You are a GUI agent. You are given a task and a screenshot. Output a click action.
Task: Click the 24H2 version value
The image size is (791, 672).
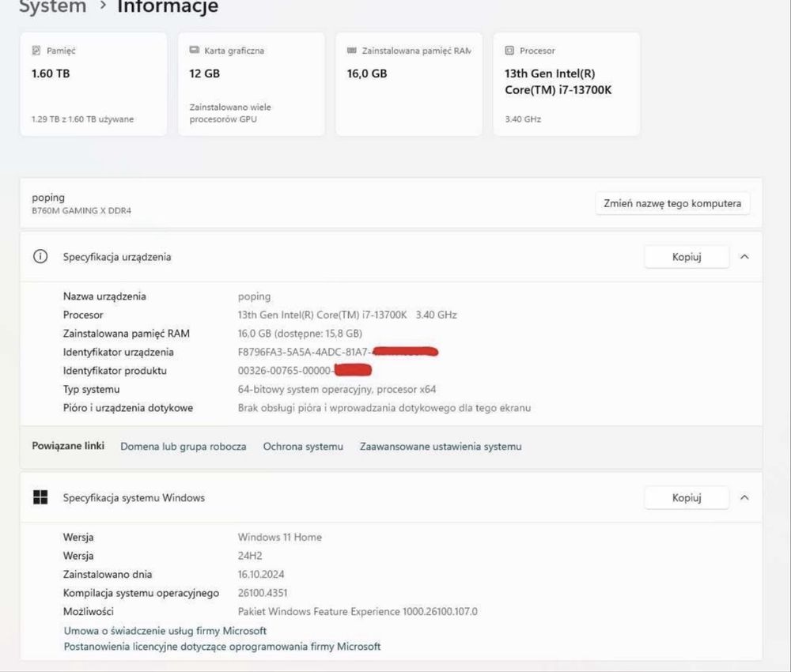tap(250, 556)
